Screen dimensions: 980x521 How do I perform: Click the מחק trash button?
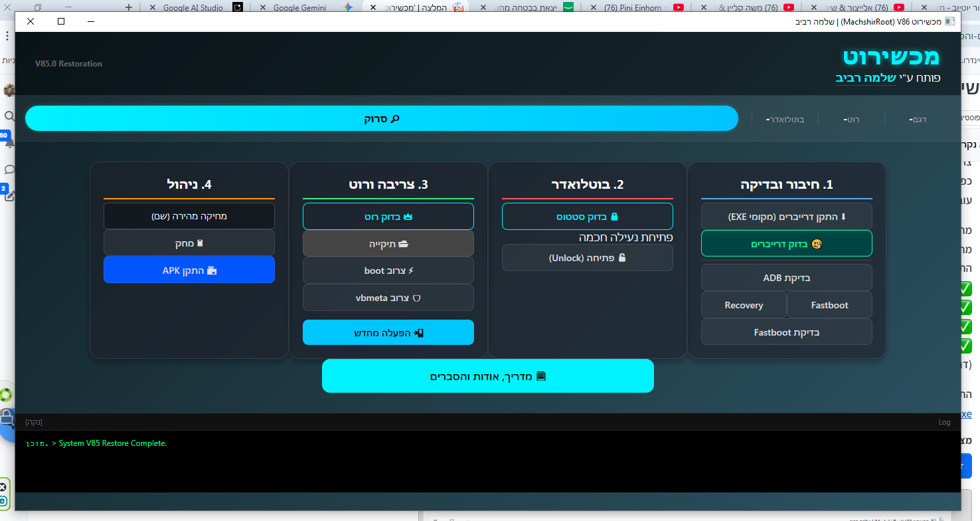tap(189, 243)
